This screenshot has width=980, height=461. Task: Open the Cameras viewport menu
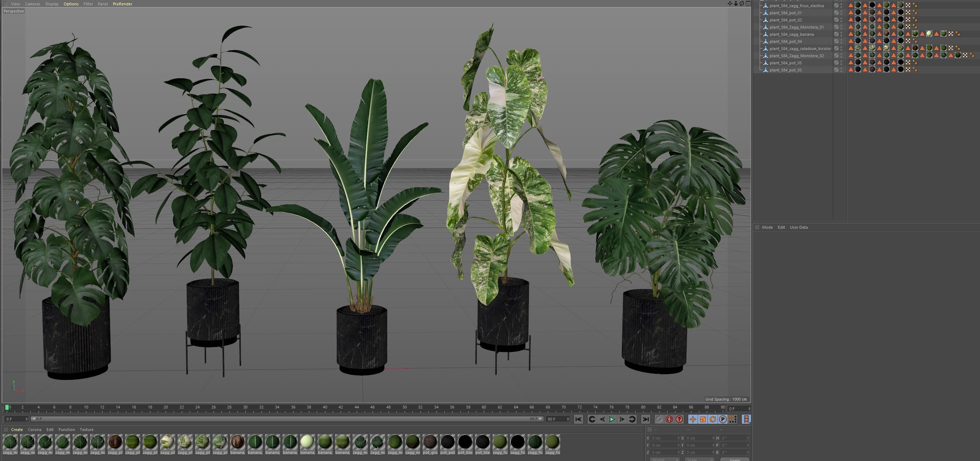tap(32, 4)
